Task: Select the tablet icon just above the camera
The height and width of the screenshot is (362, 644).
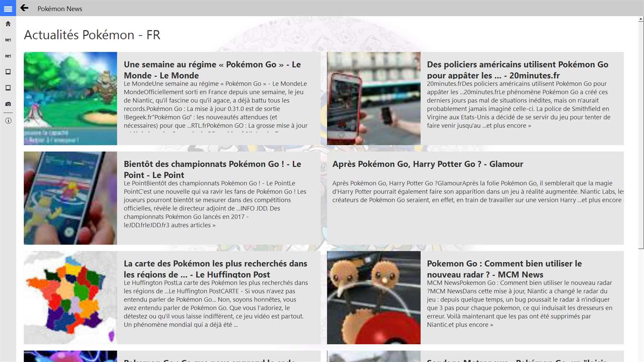Action: coord(8,88)
